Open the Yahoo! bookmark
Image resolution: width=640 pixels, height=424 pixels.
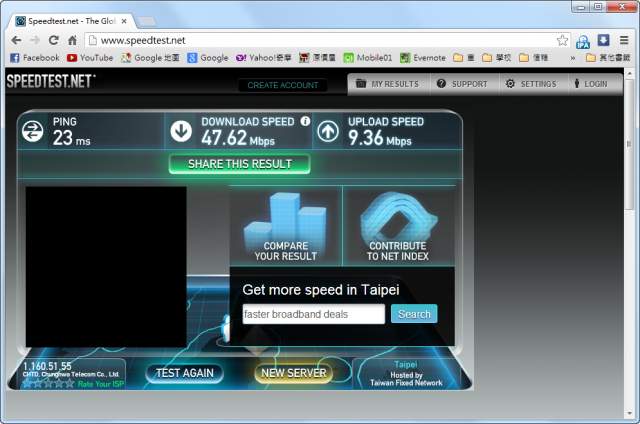pyautogui.click(x=263, y=58)
